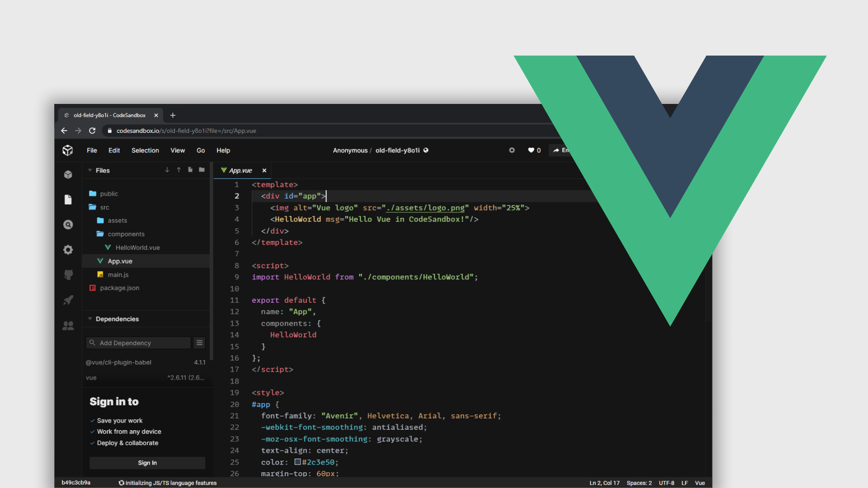The width and height of the screenshot is (868, 488).
Task: Toggle the Dependencies section closed
Action: [90, 319]
